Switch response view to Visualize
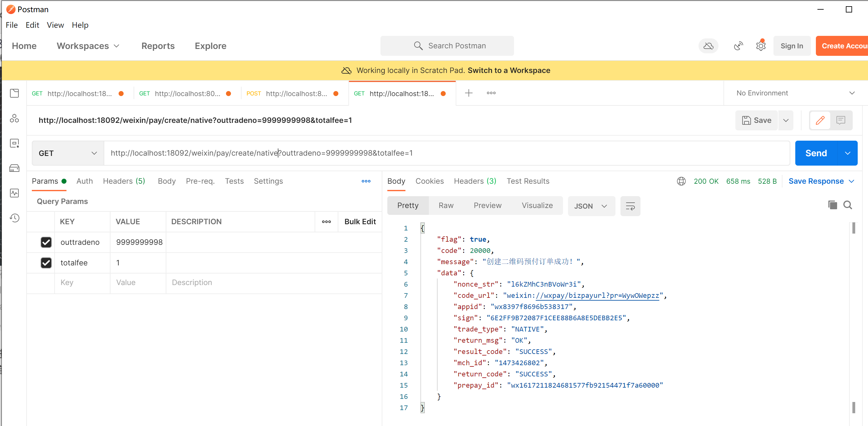 [537, 206]
